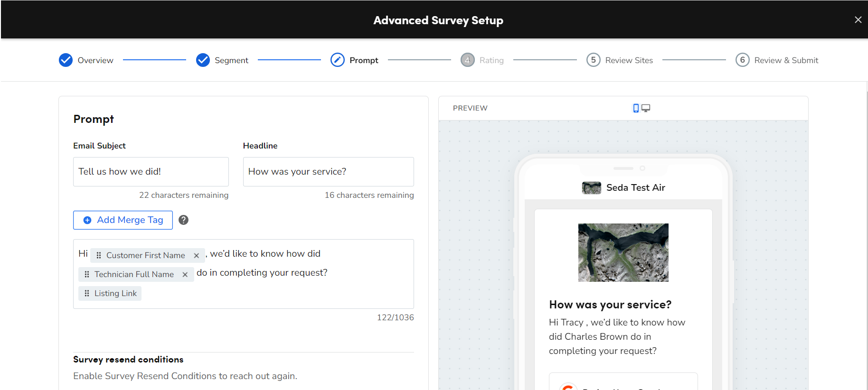This screenshot has width=868, height=390.
Task: Open the Rating step label
Action: pyautogui.click(x=491, y=60)
